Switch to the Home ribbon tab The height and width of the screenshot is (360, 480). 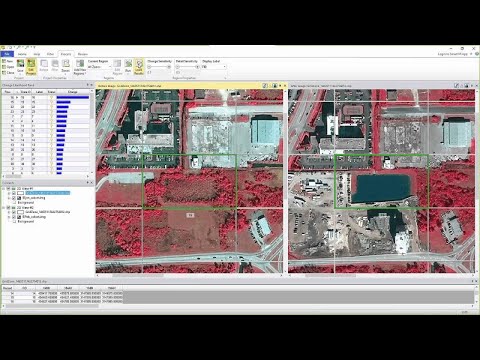[x=22, y=54]
